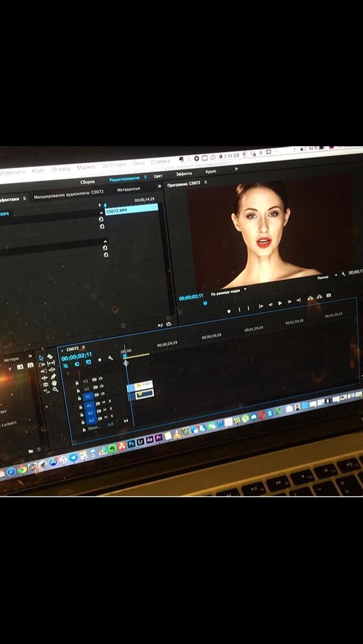The width and height of the screenshot is (363, 644).
Task: Step back one frame
Action: [x=270, y=305]
